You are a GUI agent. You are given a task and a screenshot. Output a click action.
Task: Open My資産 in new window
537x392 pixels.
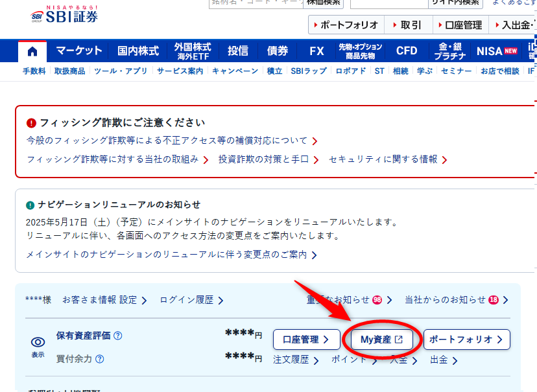[382, 340]
